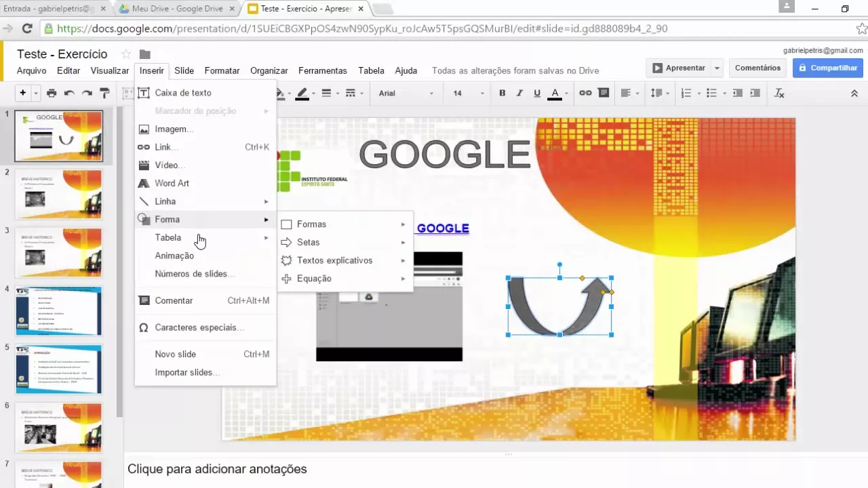
Task: Click the new slide plus button
Action: [23, 93]
